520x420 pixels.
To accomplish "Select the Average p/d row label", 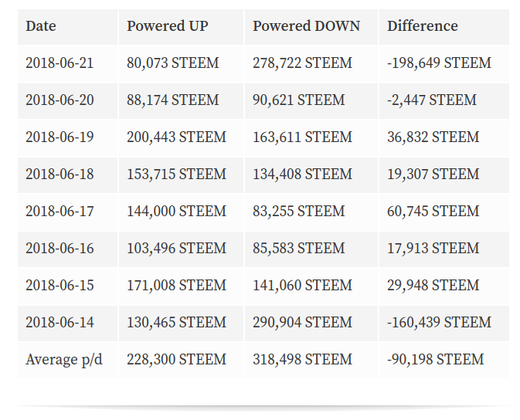I will pyautogui.click(x=64, y=360).
